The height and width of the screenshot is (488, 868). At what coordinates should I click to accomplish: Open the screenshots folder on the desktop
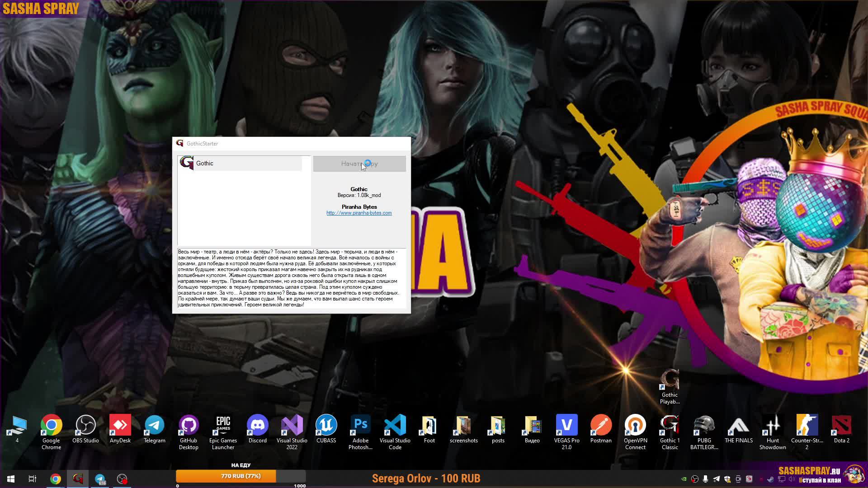point(463,426)
